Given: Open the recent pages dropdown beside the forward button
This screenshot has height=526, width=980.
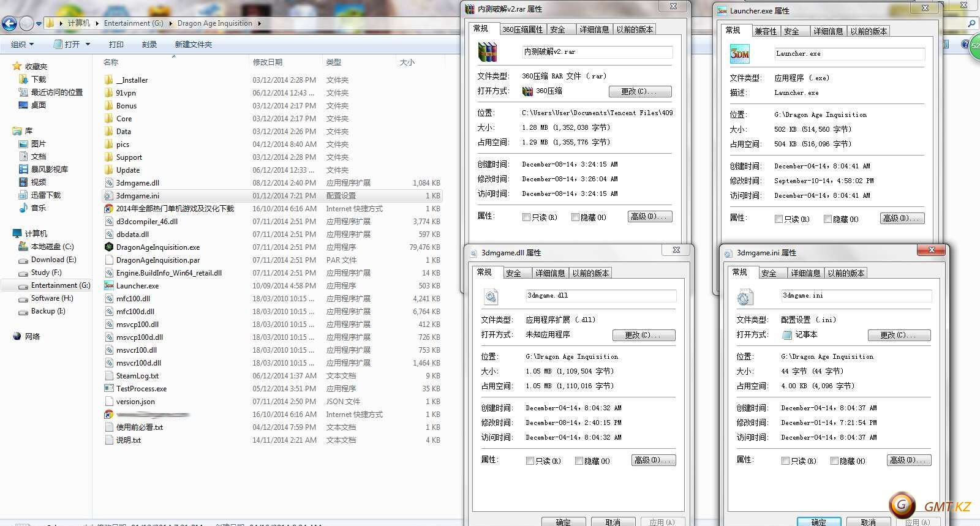Looking at the screenshot, I should coord(39,24).
